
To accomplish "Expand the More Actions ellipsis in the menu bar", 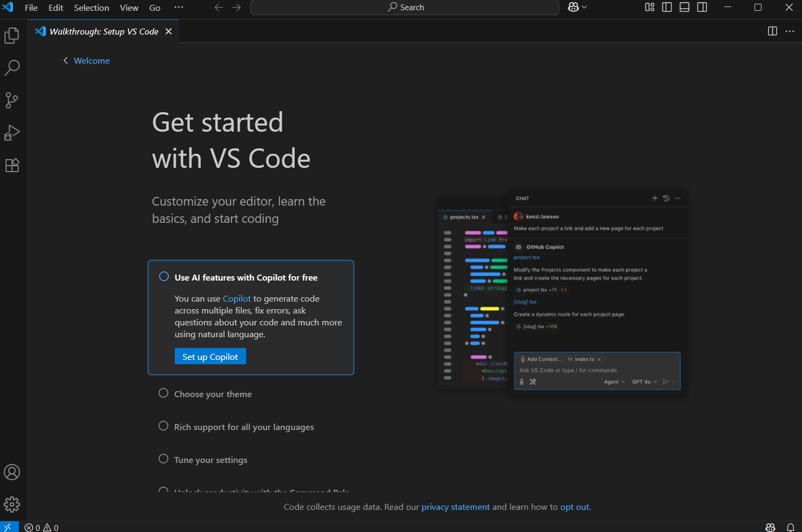I will point(179,7).
